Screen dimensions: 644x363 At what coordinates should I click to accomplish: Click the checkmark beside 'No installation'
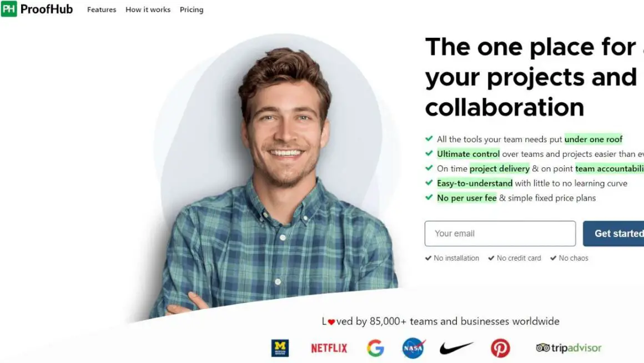click(x=429, y=258)
